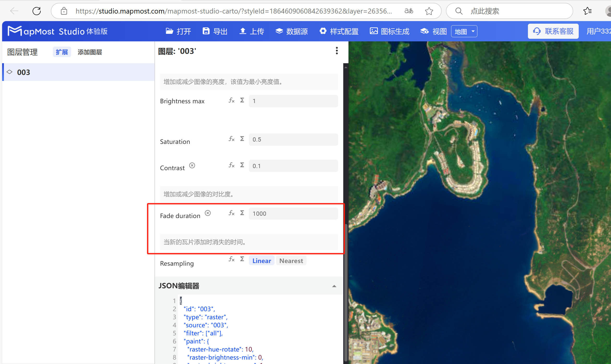Switch to the 扩展 (Extension) tab
The height and width of the screenshot is (364, 611).
pyautogui.click(x=62, y=52)
